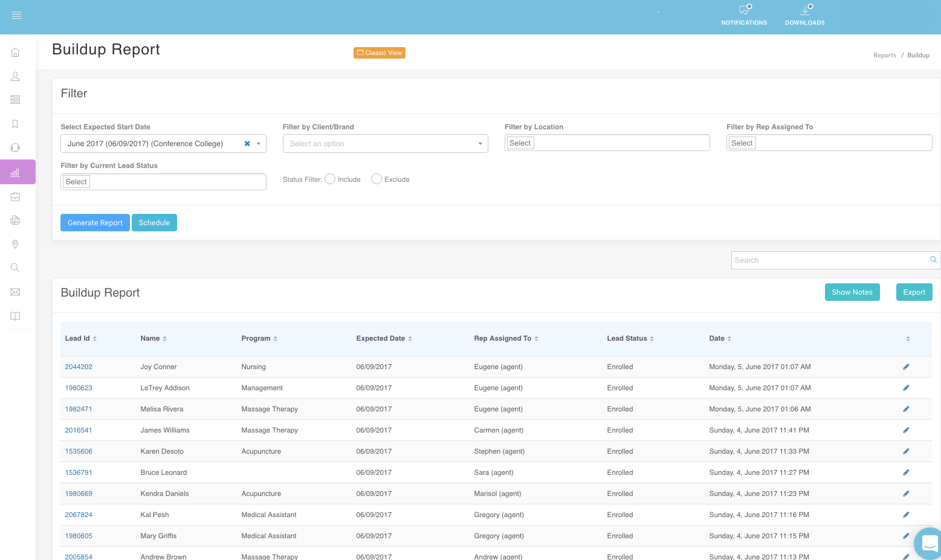This screenshot has height=560, width=941.
Task: Select the Include status filter radio
Action: click(330, 179)
